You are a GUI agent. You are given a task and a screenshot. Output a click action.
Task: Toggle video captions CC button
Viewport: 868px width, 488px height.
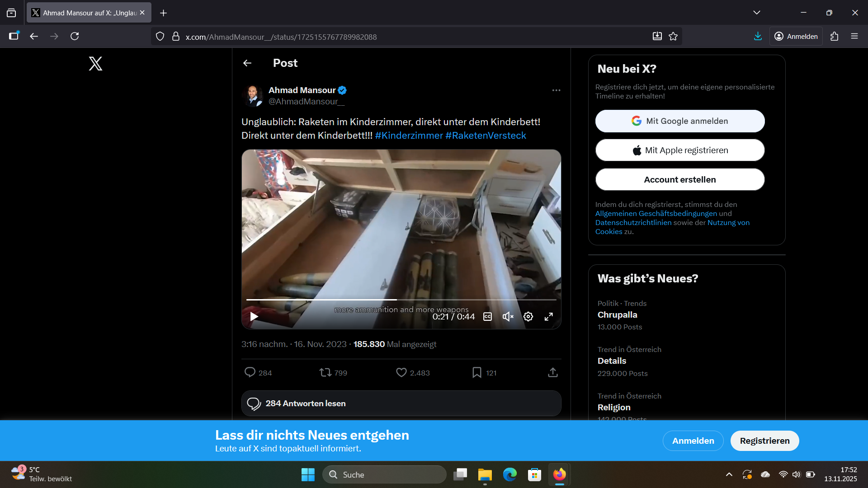point(487,317)
